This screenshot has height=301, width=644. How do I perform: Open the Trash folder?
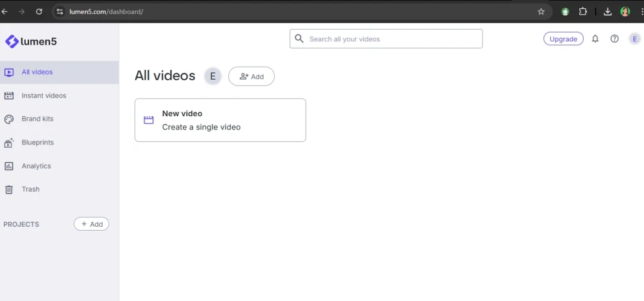[x=30, y=189]
